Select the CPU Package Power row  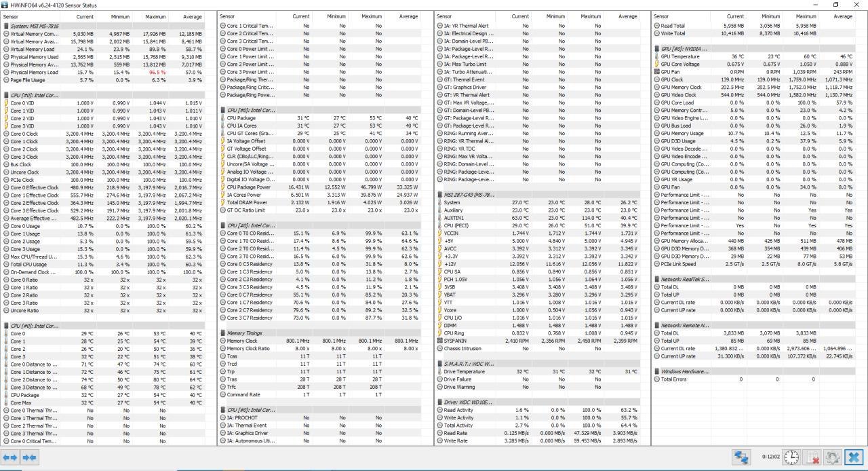319,187
